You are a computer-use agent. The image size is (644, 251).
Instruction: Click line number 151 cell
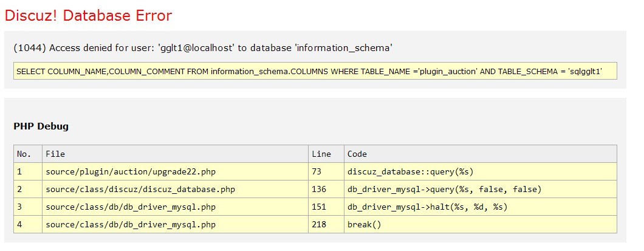point(326,207)
